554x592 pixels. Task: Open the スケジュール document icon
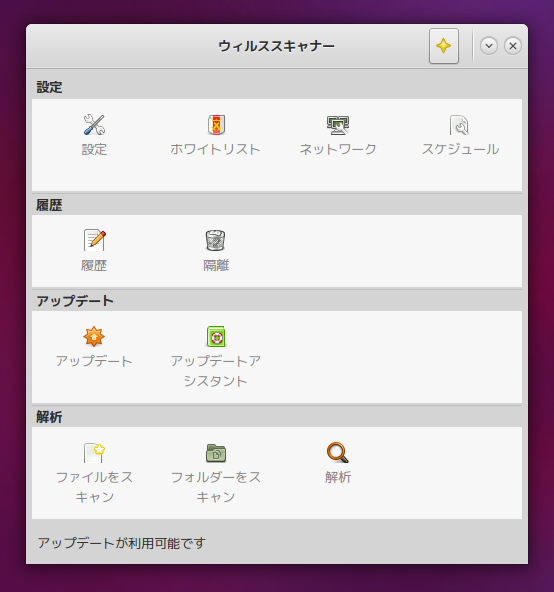459,125
